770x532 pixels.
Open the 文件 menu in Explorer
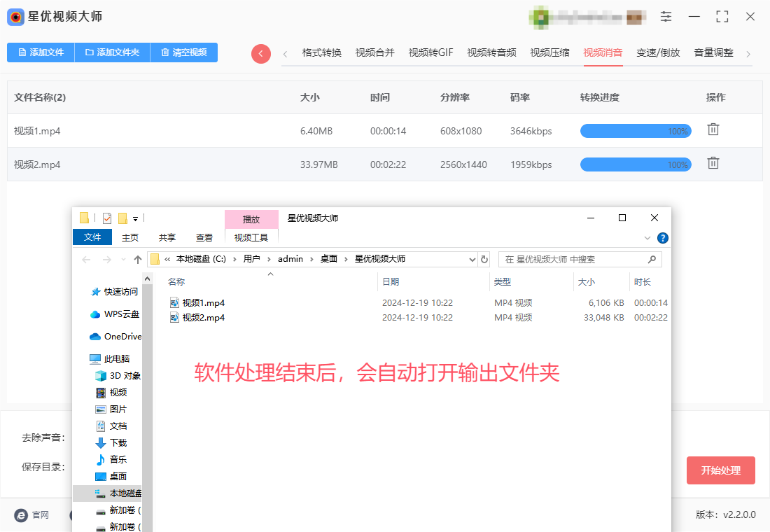(92, 237)
